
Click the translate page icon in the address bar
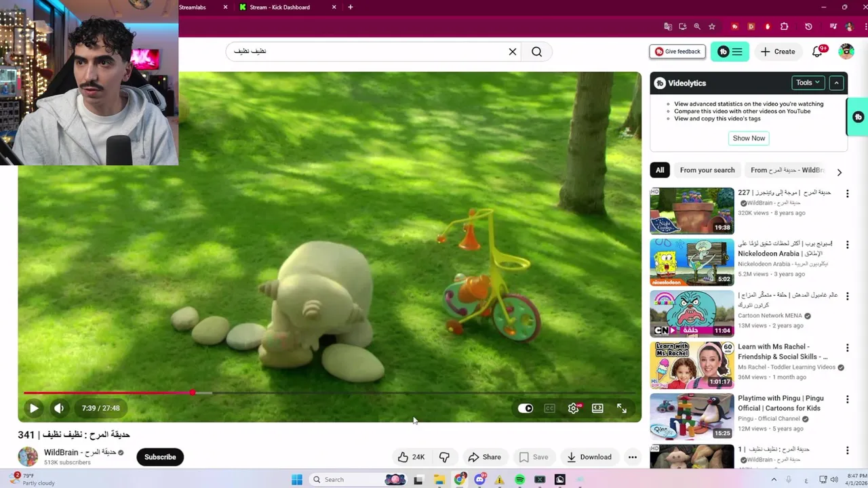[668, 26]
